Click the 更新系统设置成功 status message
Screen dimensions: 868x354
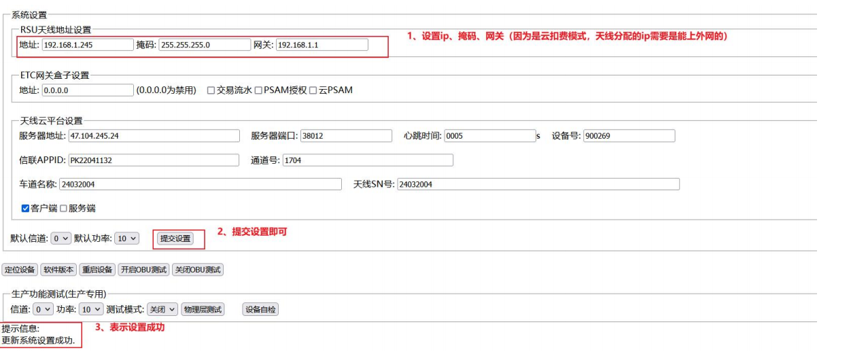pyautogui.click(x=38, y=340)
